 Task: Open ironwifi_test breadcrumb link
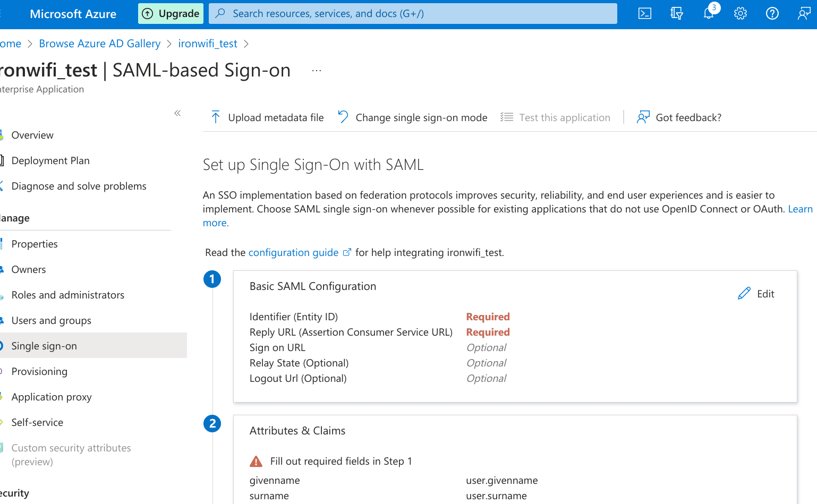click(x=208, y=44)
